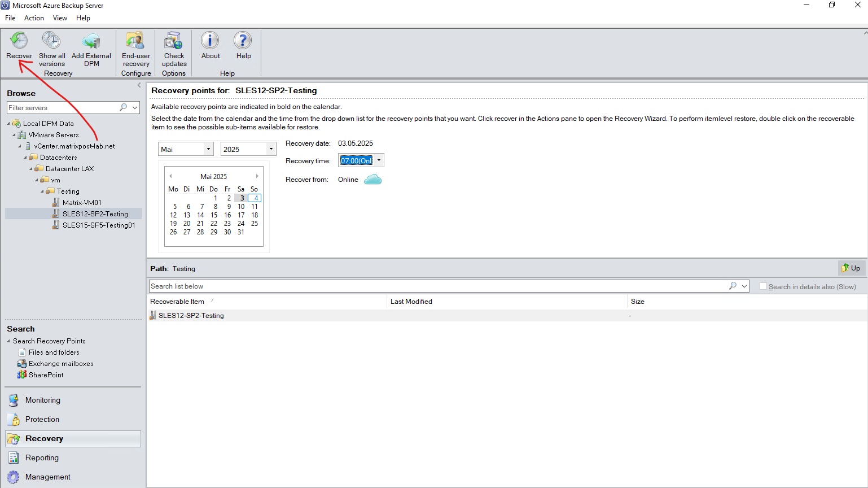Click SharePoint search icon
Screen dimensions: 868x488
click(22, 374)
